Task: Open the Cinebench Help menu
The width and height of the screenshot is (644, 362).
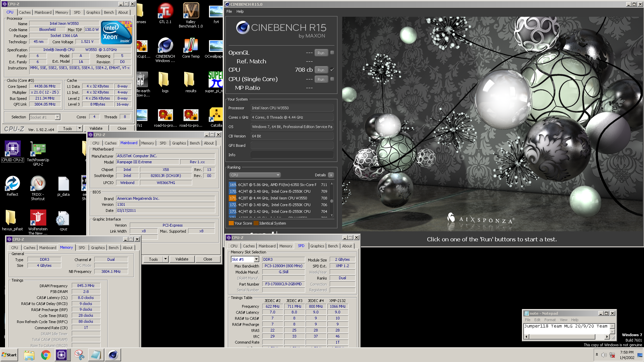Action: pos(240,11)
